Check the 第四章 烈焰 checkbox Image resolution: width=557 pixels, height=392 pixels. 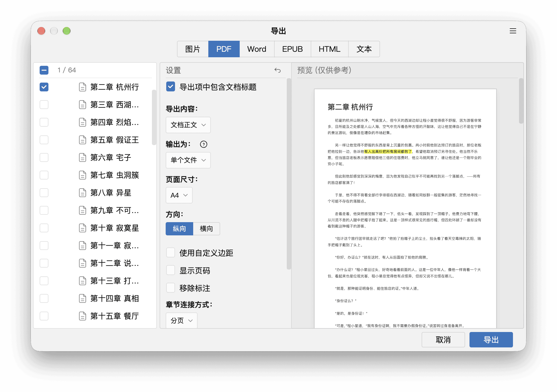click(x=44, y=122)
